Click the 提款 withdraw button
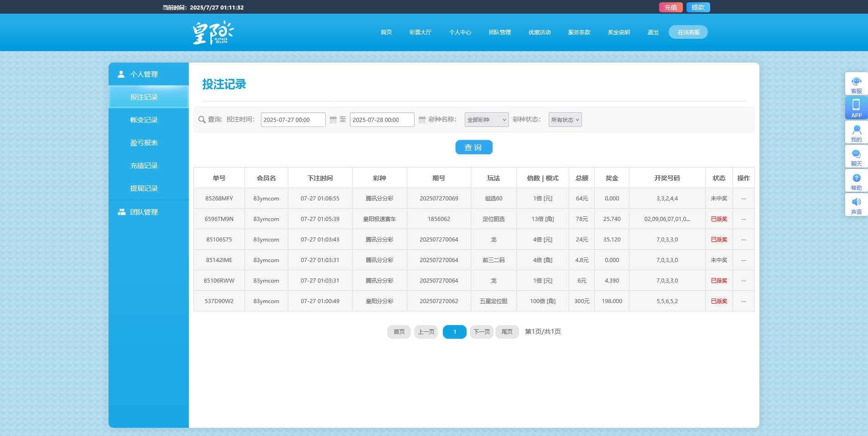 (698, 7)
